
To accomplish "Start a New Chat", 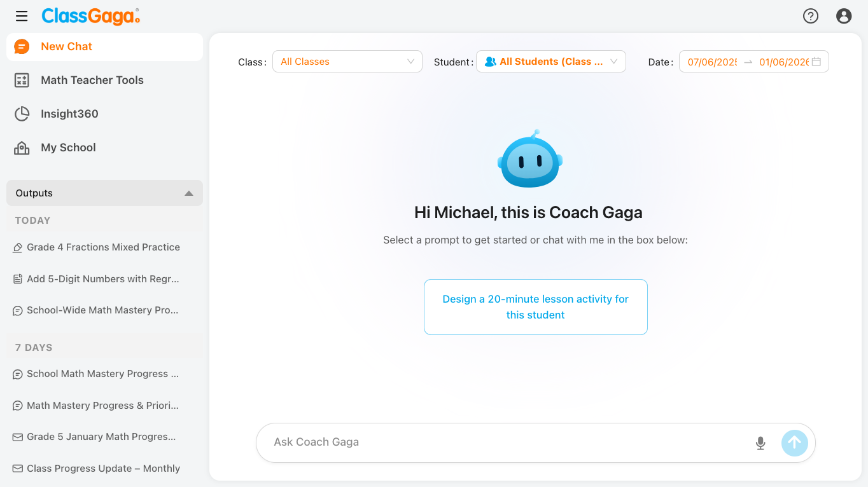I will point(66,46).
